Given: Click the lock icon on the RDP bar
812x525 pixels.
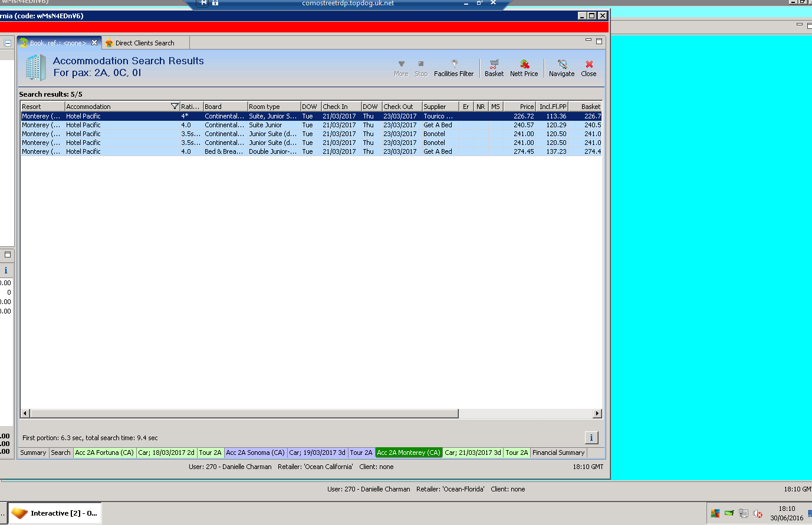Looking at the screenshot, I should (215, 3).
